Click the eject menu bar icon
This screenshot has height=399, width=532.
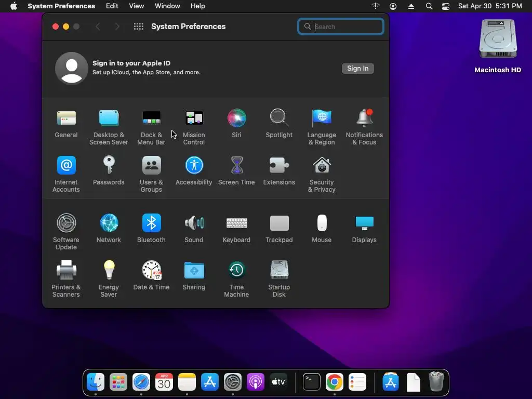click(x=411, y=6)
